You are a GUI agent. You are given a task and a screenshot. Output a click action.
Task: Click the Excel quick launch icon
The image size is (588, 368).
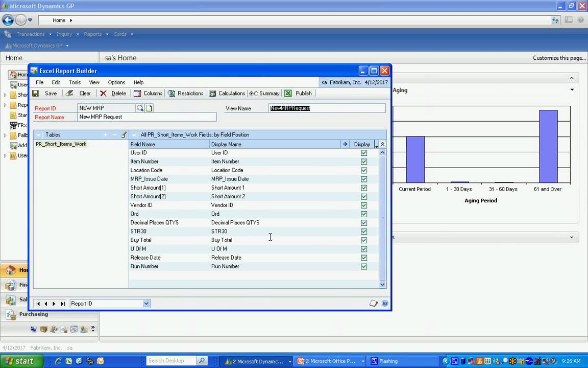pos(68,361)
